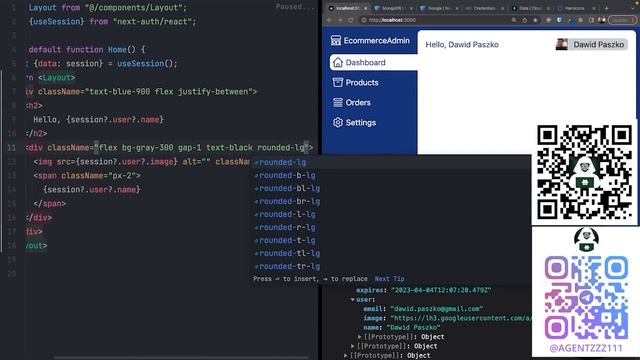The height and width of the screenshot is (360, 640).
Task: Click Dawid Paszko's avatar image
Action: (562, 44)
